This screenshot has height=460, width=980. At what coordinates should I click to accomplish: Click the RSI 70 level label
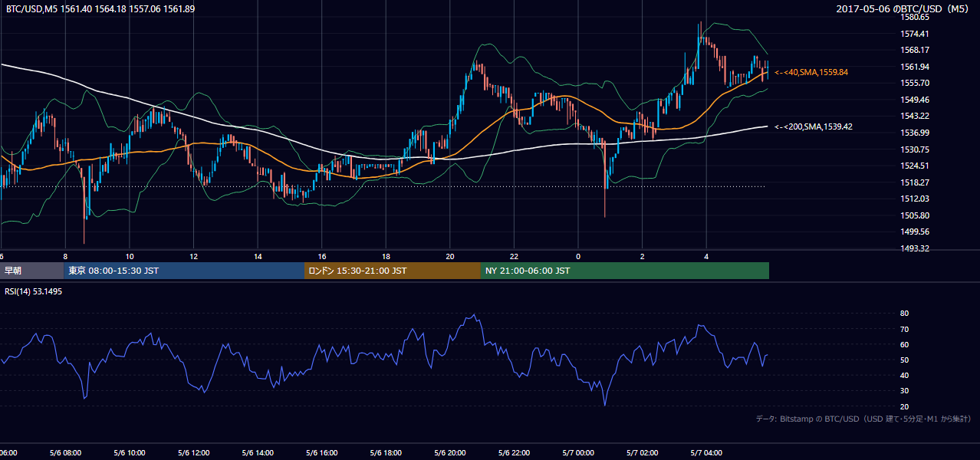pyautogui.click(x=904, y=329)
